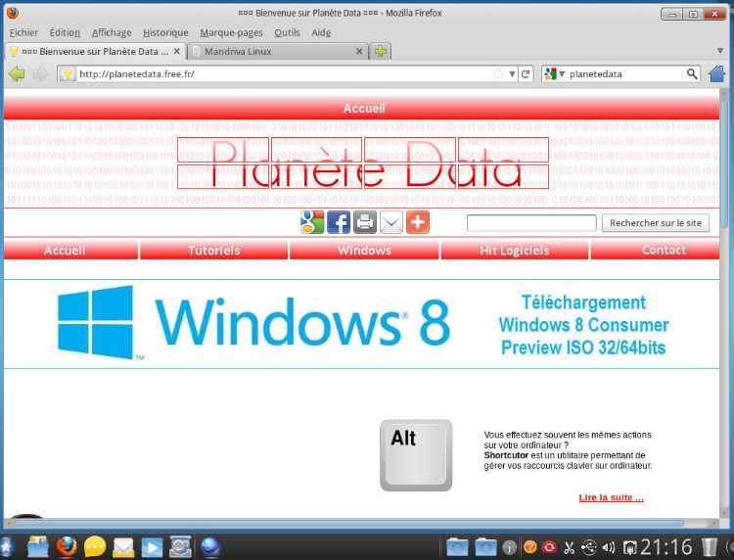Open a new tab with the green plus button
Viewport: 734px width, 560px height.
coord(381,51)
